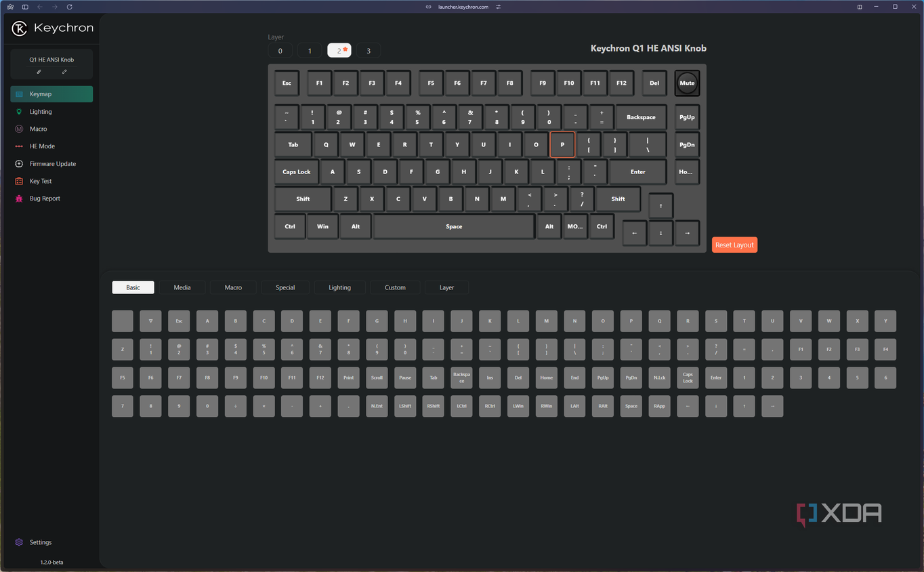Pick the Pause keycode in Basic list
924x572 pixels.
coord(405,377)
